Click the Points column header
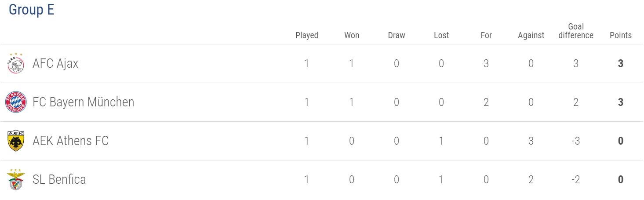This screenshot has width=644, height=200. (621, 36)
